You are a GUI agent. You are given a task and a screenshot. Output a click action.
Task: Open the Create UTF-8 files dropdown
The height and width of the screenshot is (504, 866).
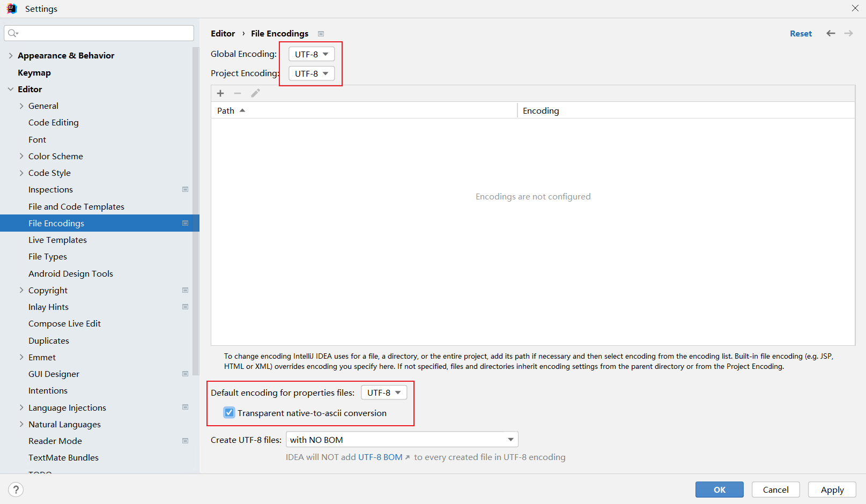pos(402,440)
